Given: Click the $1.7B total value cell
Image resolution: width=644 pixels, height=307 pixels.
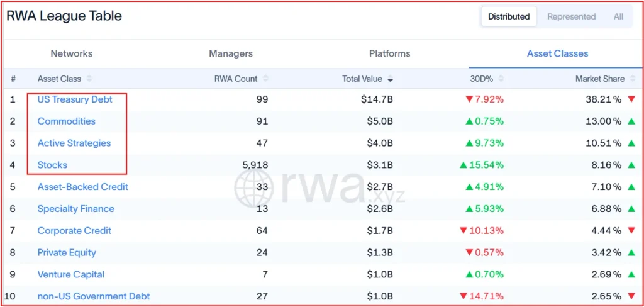Looking at the screenshot, I should point(380,230).
